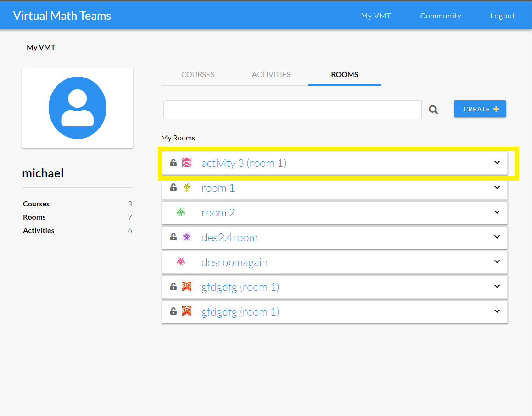Click Logout in the header
This screenshot has height=416, width=532.
[503, 16]
